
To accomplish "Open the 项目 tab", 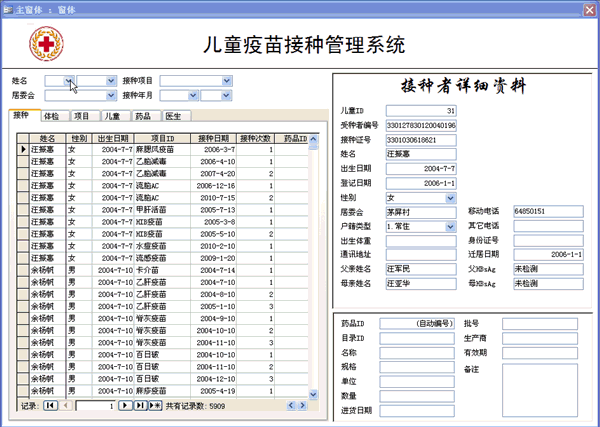I will tap(85, 116).
